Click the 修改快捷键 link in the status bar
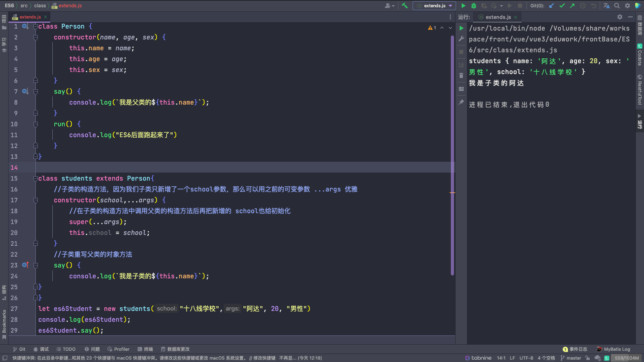The width and height of the screenshot is (644, 362). [x=264, y=358]
